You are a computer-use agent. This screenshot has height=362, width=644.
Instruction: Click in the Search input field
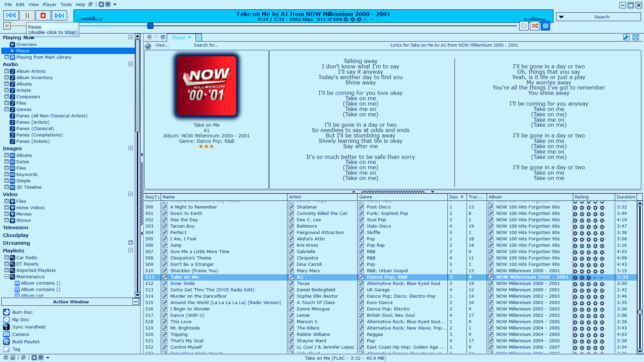(602, 17)
